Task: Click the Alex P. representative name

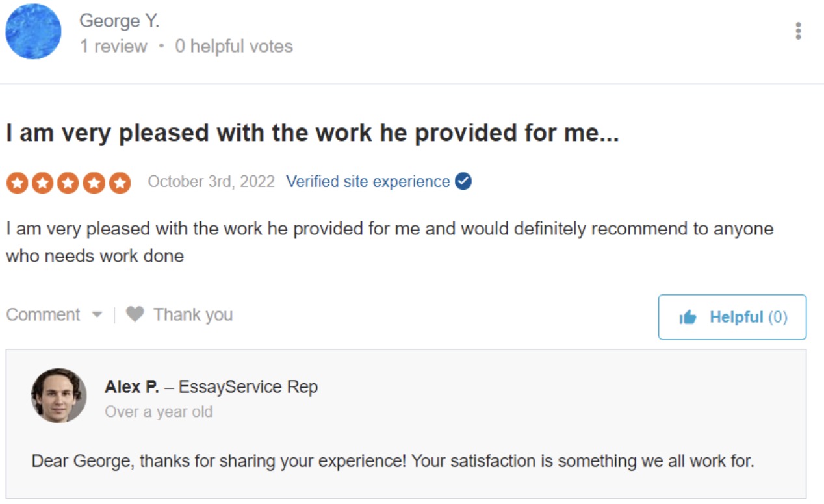Action: tap(131, 387)
